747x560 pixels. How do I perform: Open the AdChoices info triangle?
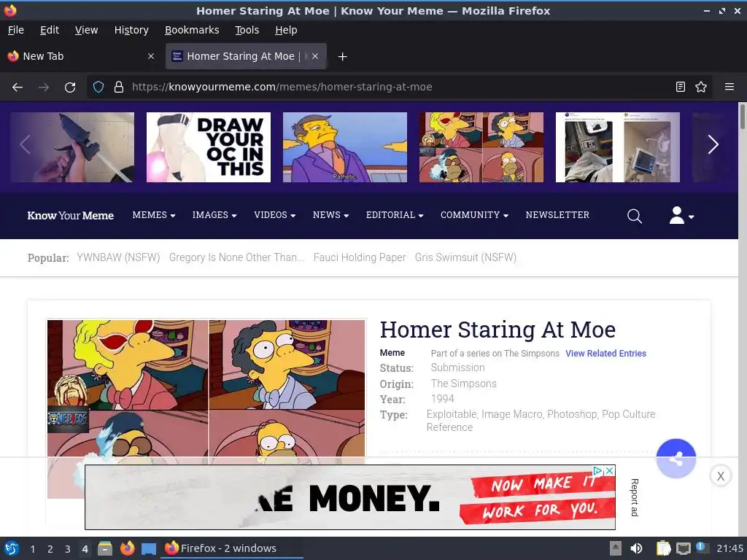(598, 470)
